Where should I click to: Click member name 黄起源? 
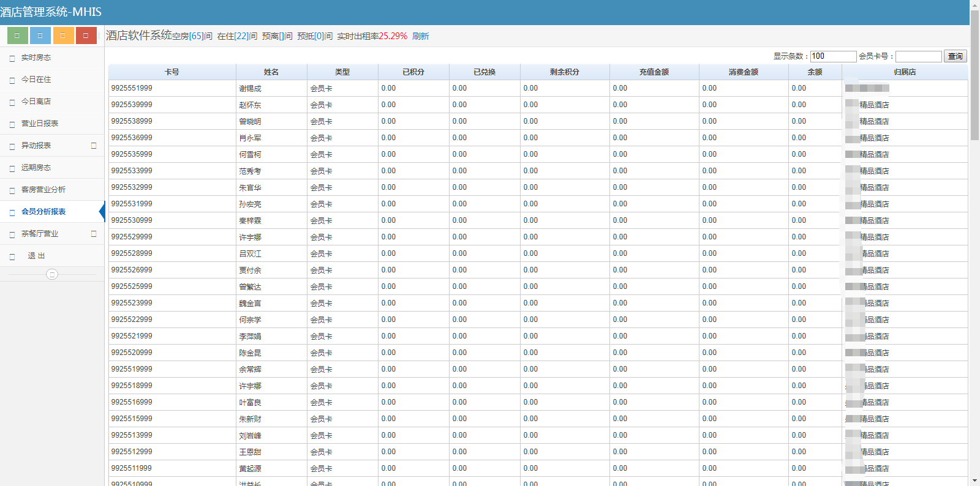tap(250, 469)
